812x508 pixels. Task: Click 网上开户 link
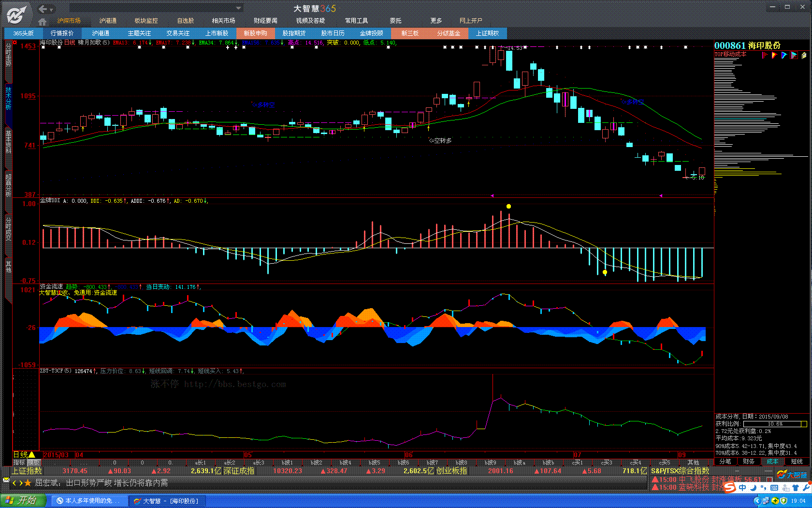pyautogui.click(x=471, y=21)
